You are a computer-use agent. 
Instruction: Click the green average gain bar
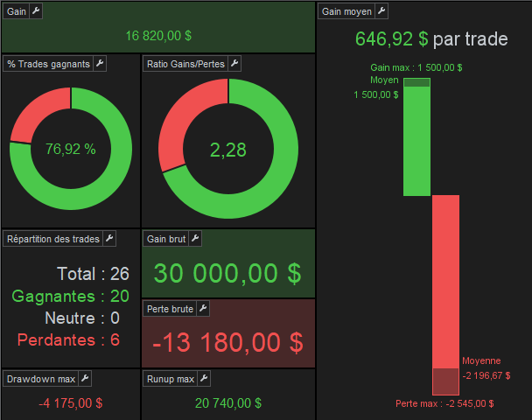coord(416,137)
